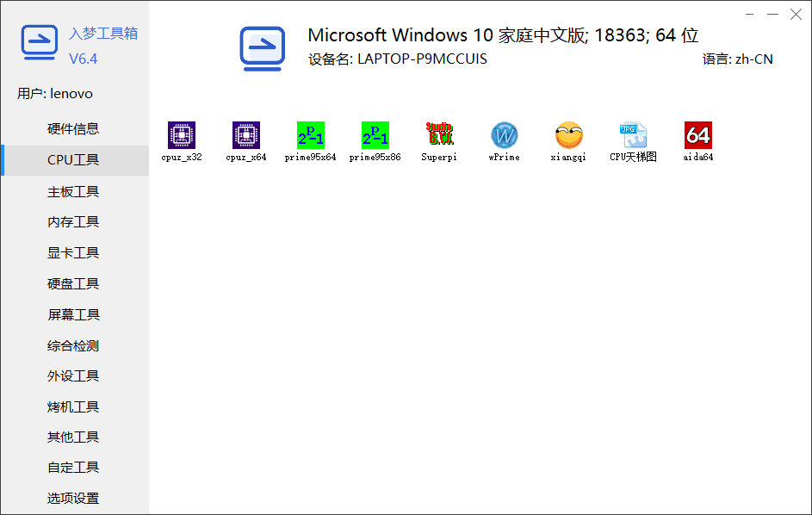Open 显卡工具 tools

75,252
